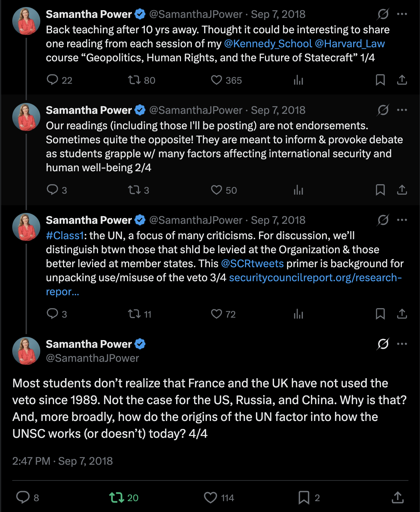
Task: Retweet the first tweet with 80 retweets
Action: [x=134, y=80]
